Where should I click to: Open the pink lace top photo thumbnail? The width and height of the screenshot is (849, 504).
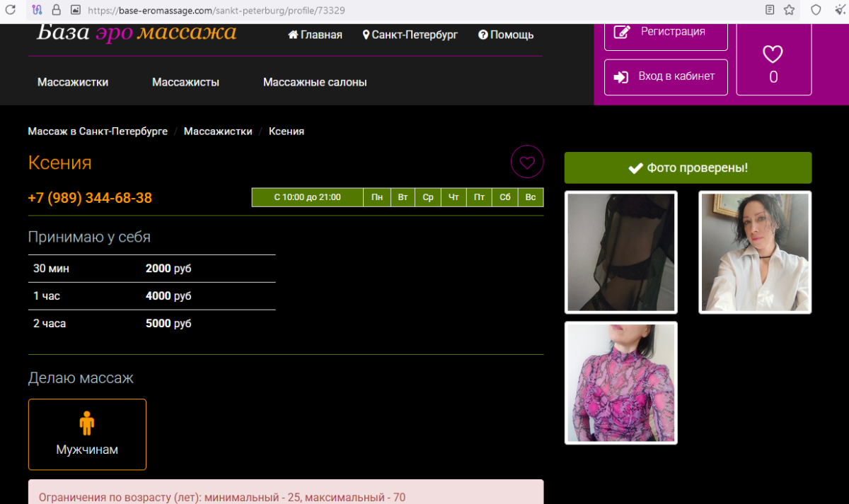click(621, 383)
